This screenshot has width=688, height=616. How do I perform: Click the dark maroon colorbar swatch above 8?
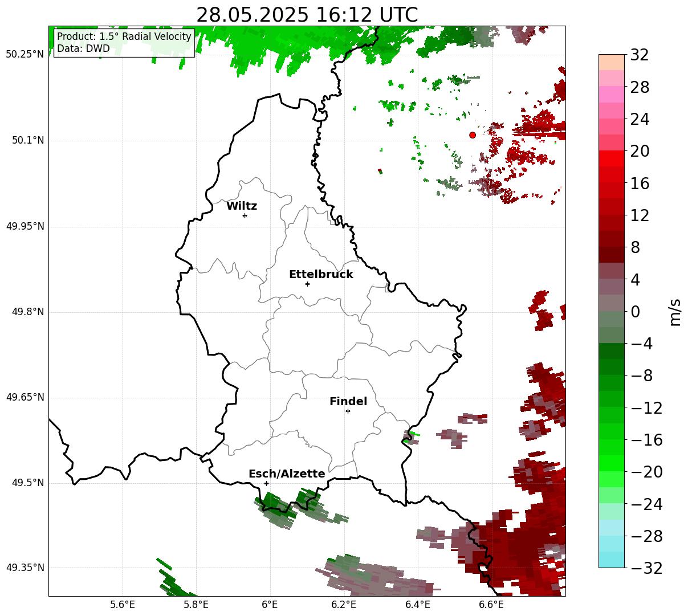[x=612, y=239]
